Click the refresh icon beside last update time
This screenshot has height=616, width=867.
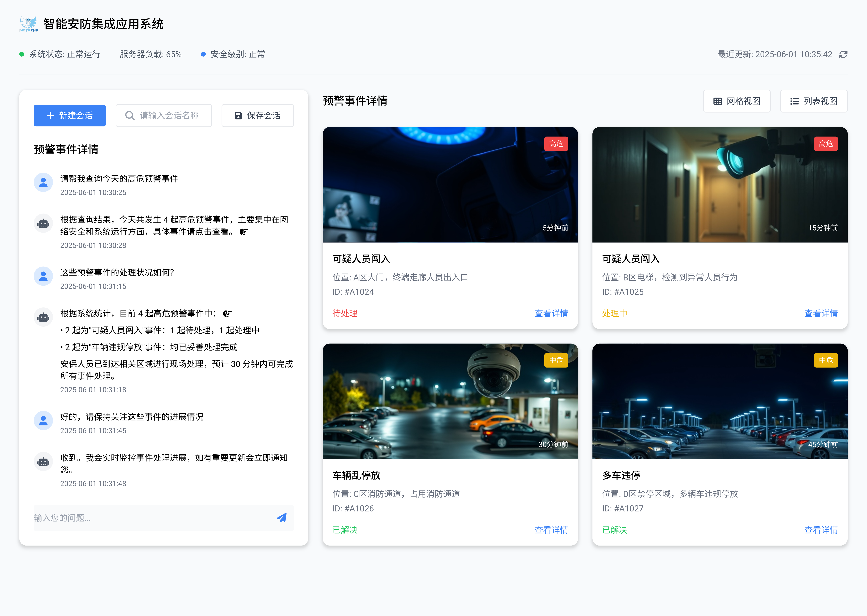[843, 54]
